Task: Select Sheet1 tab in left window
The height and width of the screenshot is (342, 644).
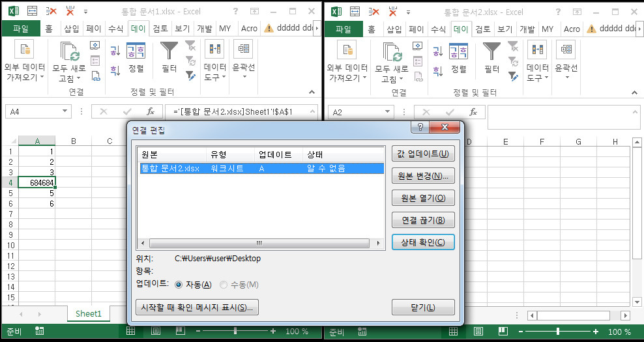Action: [88, 314]
